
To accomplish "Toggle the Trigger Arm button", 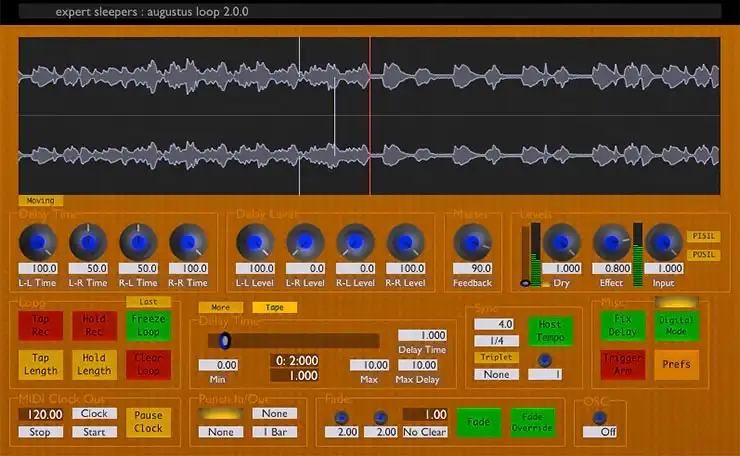I will [x=622, y=364].
